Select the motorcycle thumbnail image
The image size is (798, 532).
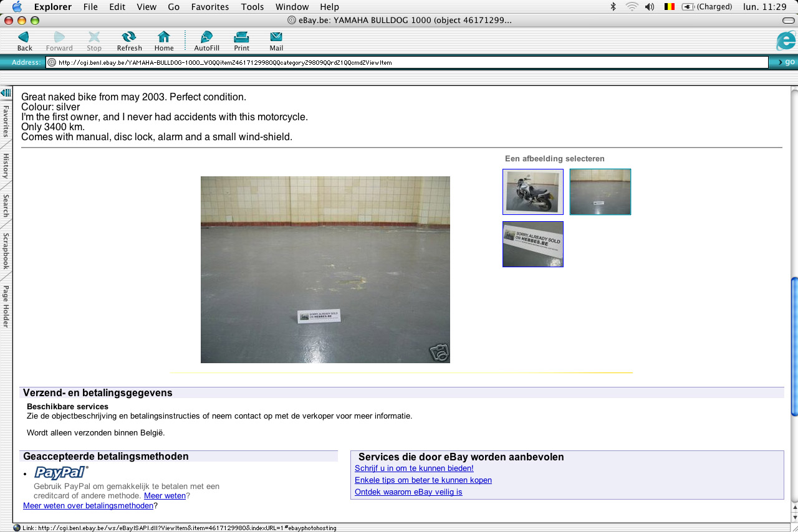click(533, 192)
